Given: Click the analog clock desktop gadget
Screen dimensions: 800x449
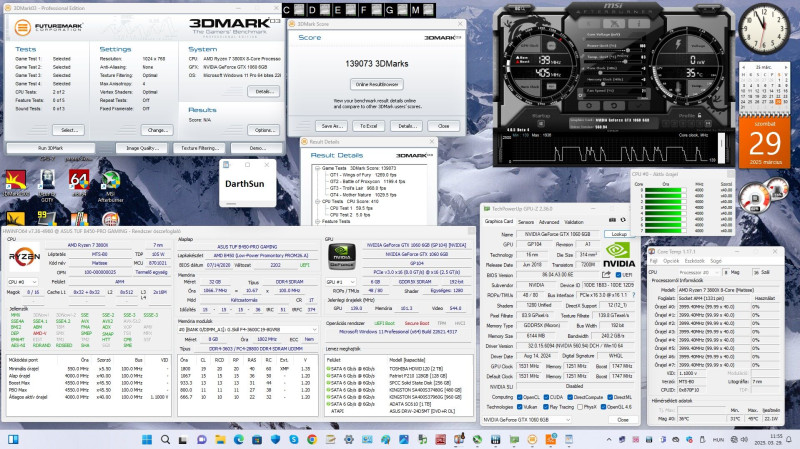Looking at the screenshot, I should (x=764, y=29).
